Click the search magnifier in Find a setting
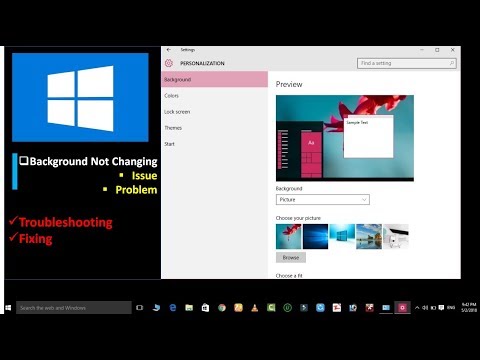 click(452, 63)
